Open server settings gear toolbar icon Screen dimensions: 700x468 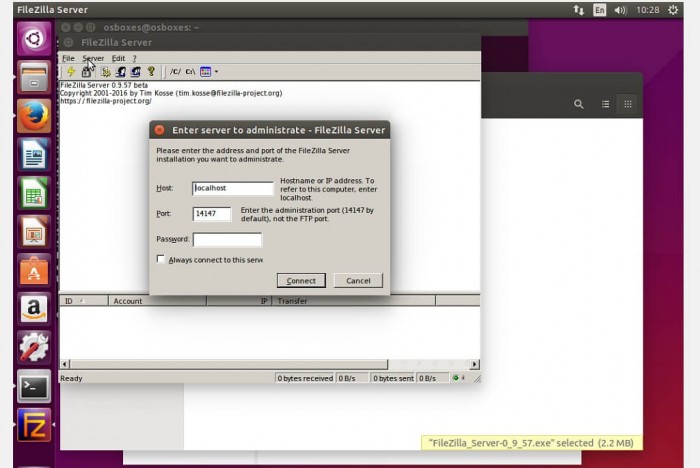(x=105, y=71)
